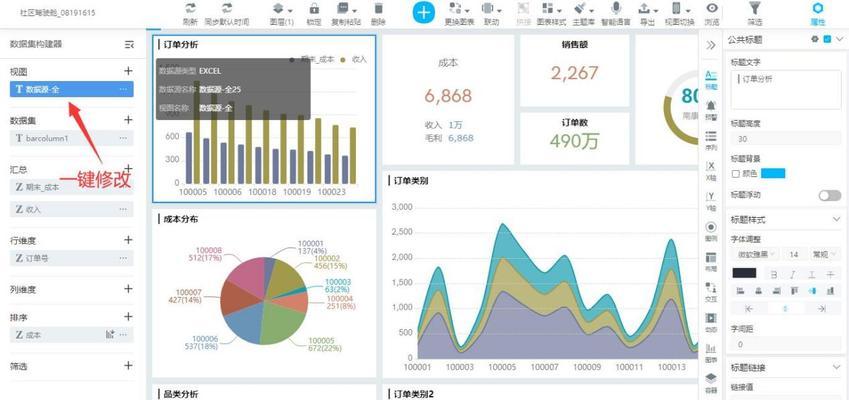The image size is (849, 400).
Task: Click the font size 14 field
Action: point(794,254)
